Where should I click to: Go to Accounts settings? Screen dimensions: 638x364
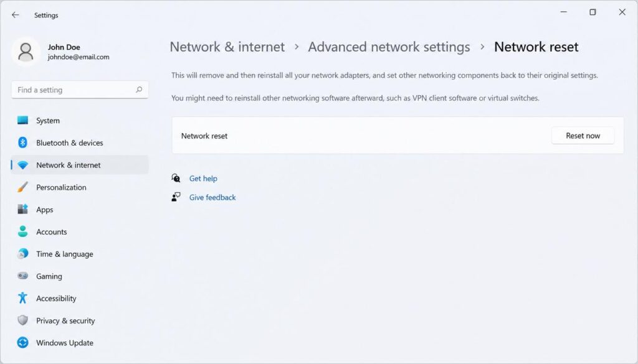(80, 231)
